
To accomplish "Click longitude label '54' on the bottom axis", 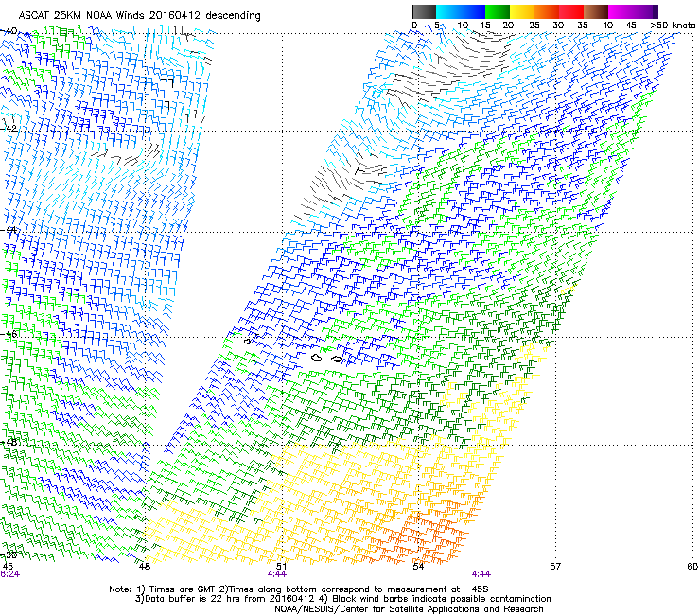I will tap(418, 567).
